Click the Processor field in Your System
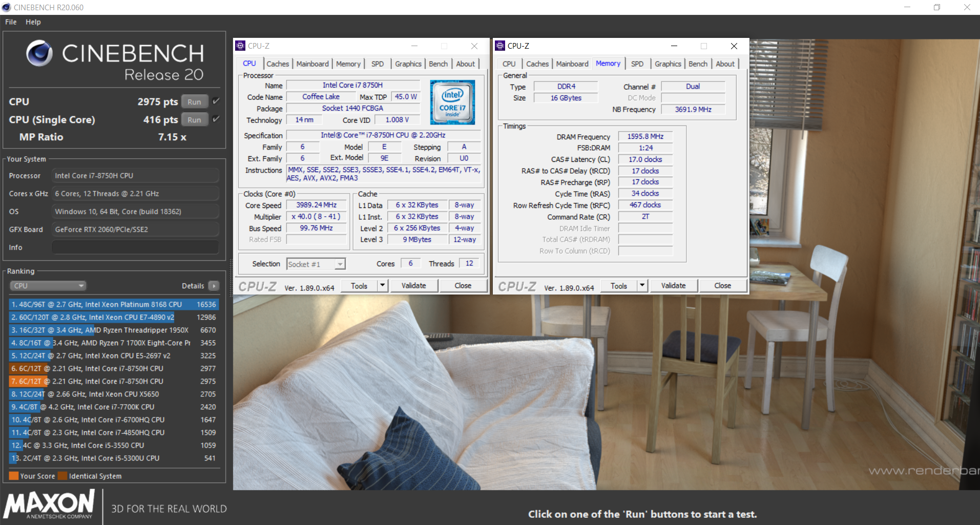980x525 pixels. (x=135, y=176)
